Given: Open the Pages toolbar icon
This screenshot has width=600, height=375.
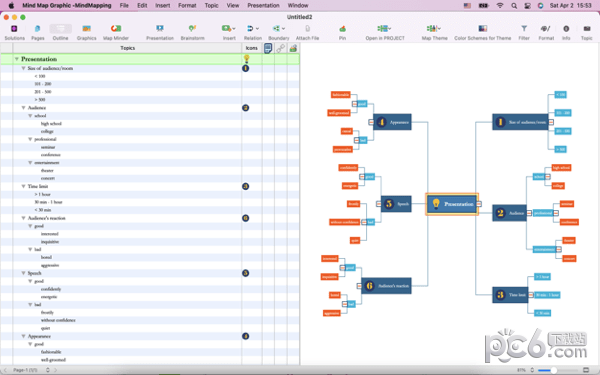Looking at the screenshot, I should point(38,29).
